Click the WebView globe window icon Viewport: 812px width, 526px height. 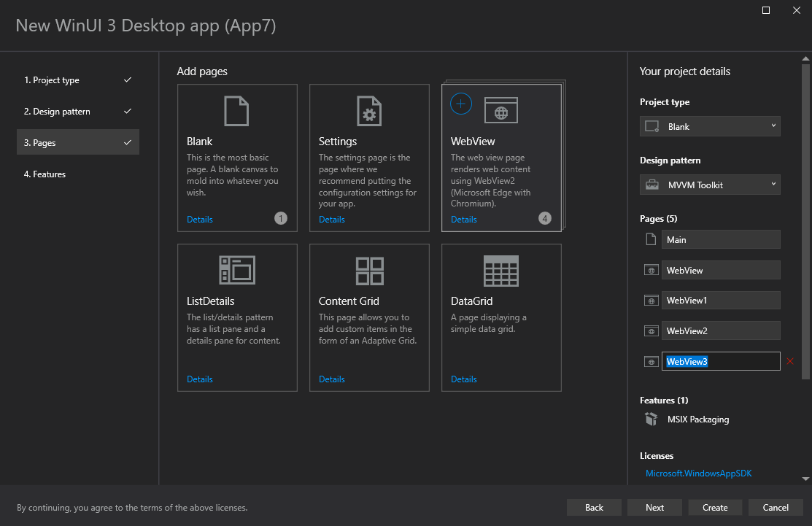click(500, 110)
